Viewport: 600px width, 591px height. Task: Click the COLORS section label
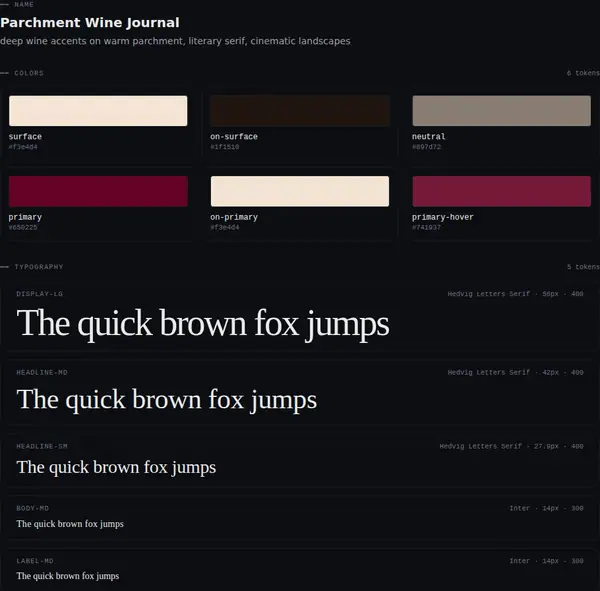[x=29, y=73]
